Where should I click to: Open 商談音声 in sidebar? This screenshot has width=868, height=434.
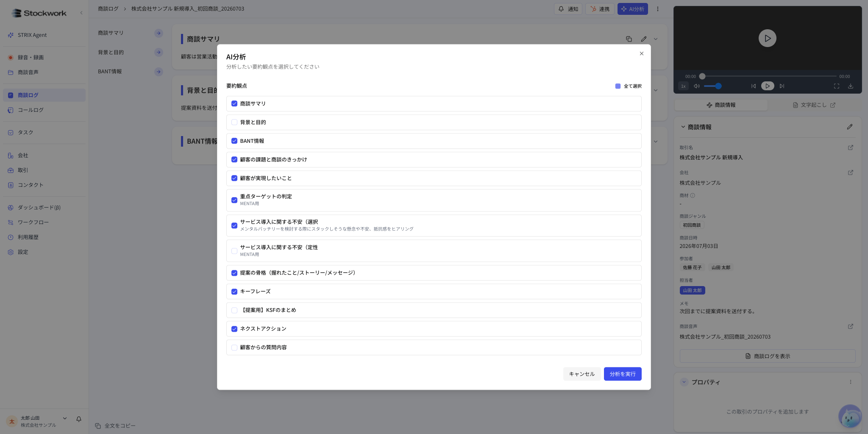coord(44,72)
